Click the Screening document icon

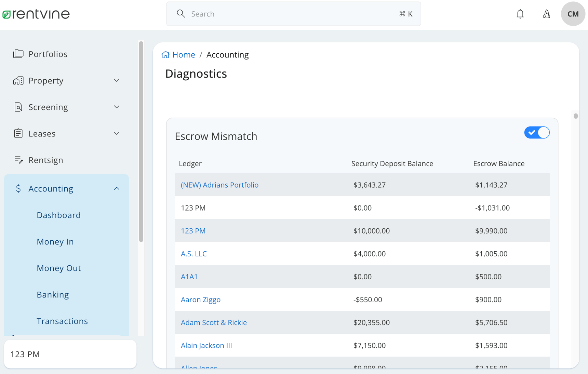[x=18, y=107]
